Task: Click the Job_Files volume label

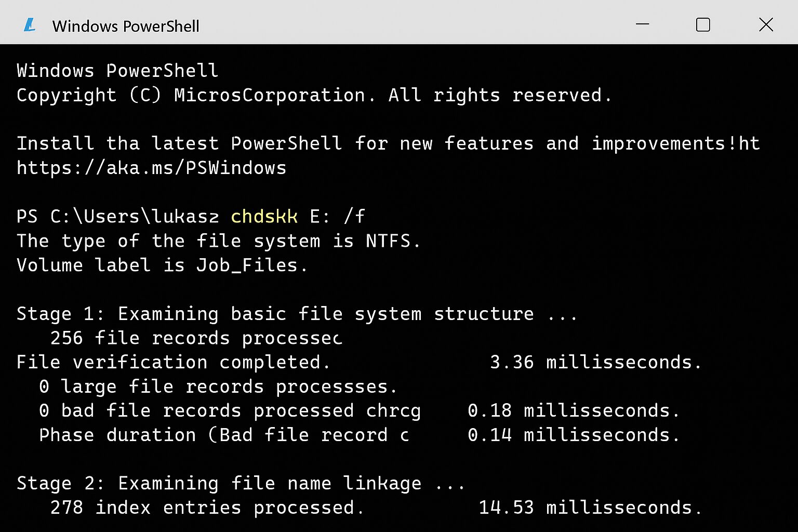Action: [x=247, y=265]
